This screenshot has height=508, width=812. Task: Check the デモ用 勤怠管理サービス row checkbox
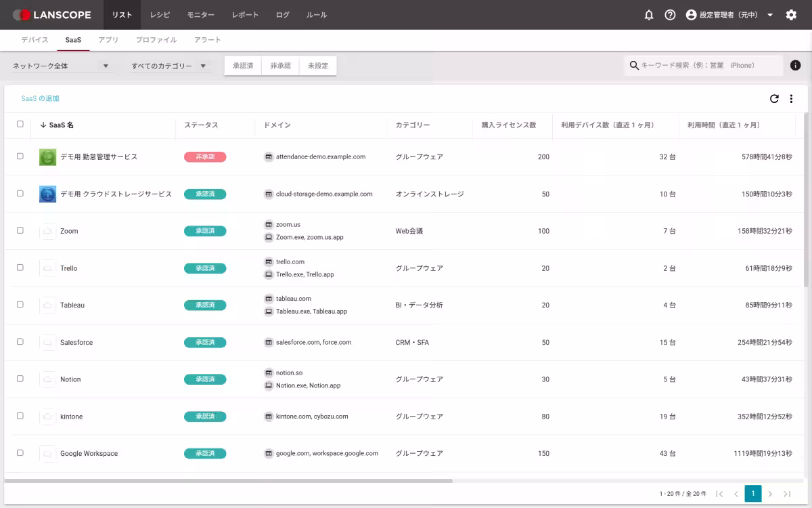20,156
